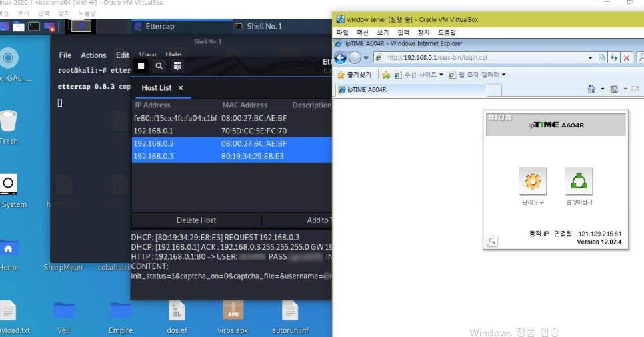The height and width of the screenshot is (337, 644).
Task: Open Actions menu in Shell No. 1
Action: click(93, 55)
